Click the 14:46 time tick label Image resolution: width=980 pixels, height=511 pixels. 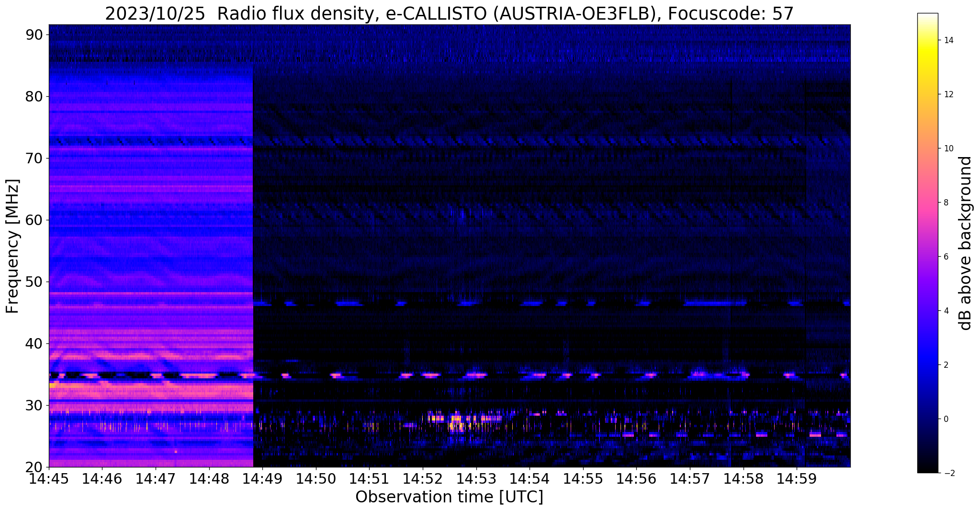click(x=102, y=478)
